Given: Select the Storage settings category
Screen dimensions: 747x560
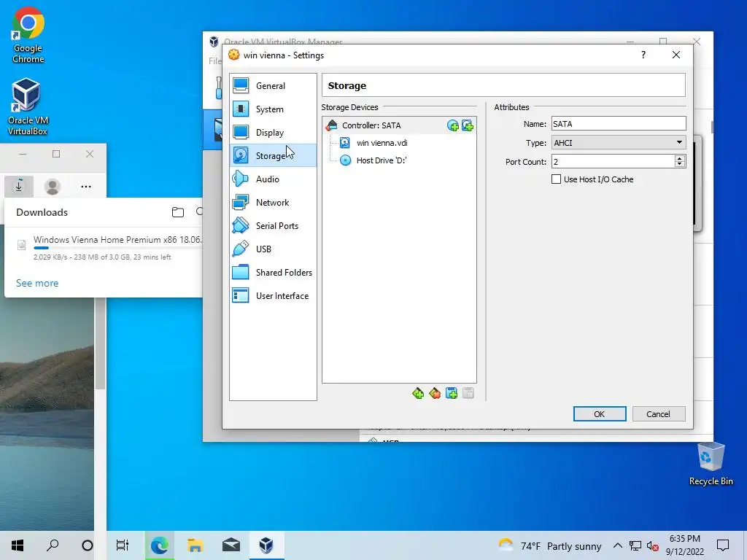Looking at the screenshot, I should point(273,156).
